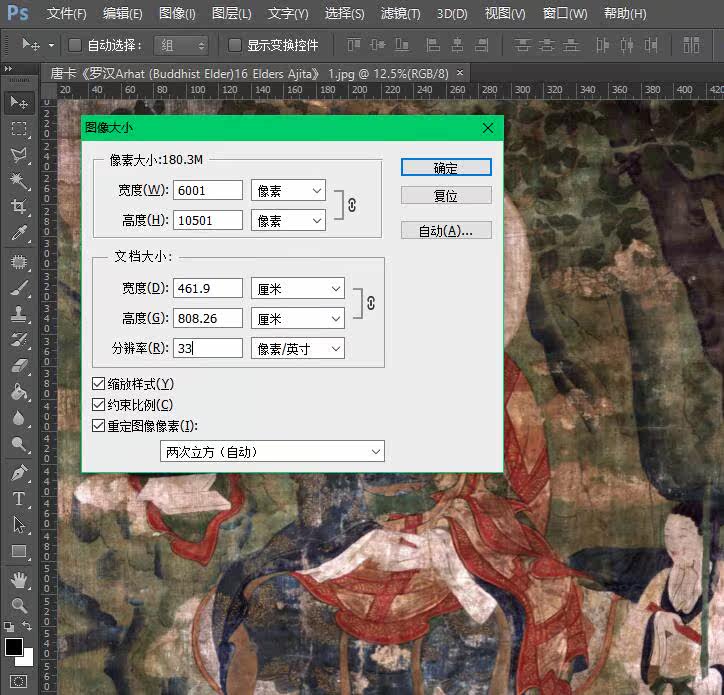Open the 滤镜(T) menu

[400, 13]
